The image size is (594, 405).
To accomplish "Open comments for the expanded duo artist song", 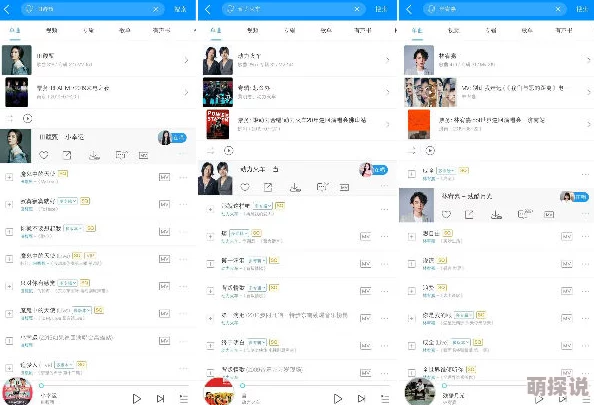I will point(322,187).
